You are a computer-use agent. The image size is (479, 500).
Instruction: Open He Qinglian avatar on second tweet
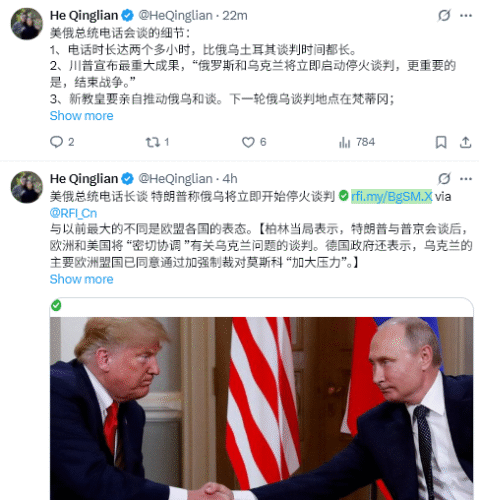[27, 187]
